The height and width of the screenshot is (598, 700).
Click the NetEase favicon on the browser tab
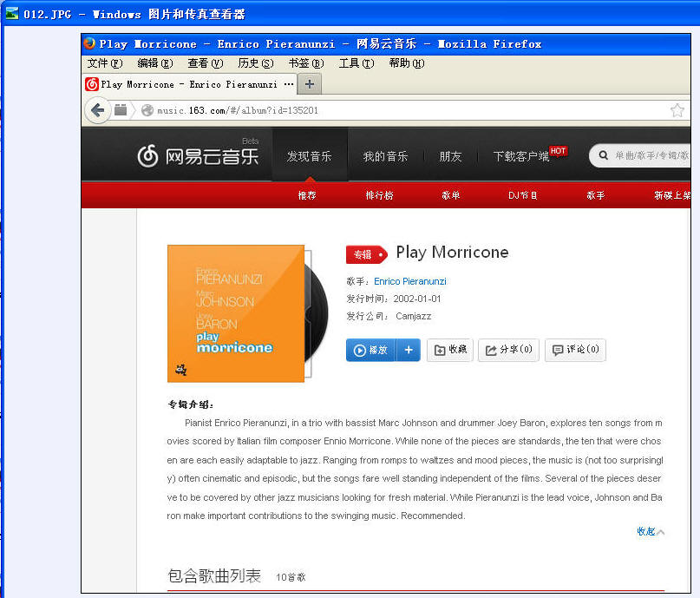[92, 84]
